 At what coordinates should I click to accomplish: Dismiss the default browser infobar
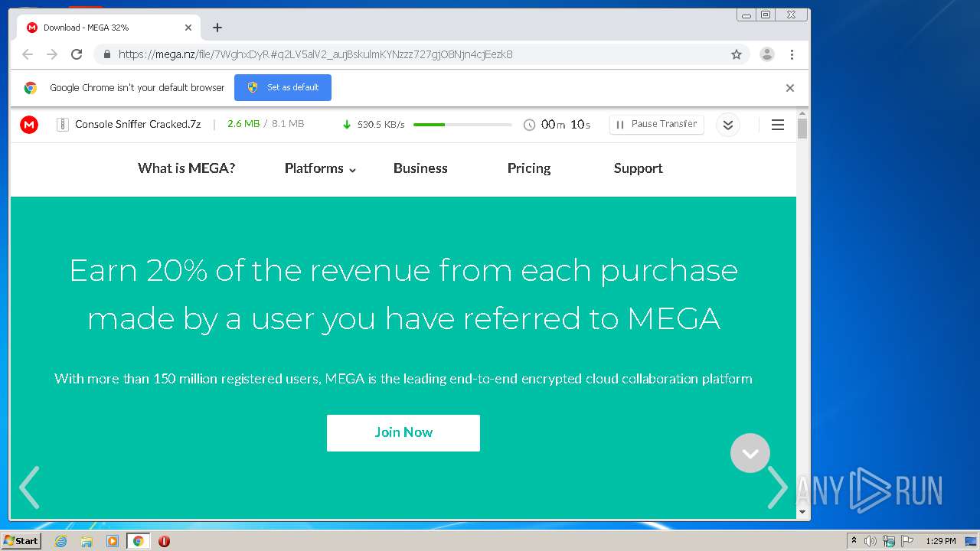pyautogui.click(x=790, y=88)
